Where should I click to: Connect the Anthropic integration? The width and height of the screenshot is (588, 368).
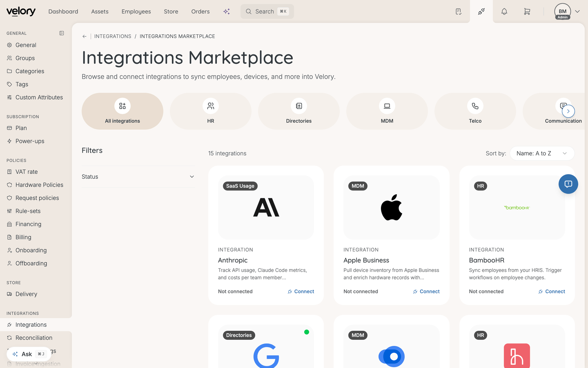pyautogui.click(x=301, y=292)
